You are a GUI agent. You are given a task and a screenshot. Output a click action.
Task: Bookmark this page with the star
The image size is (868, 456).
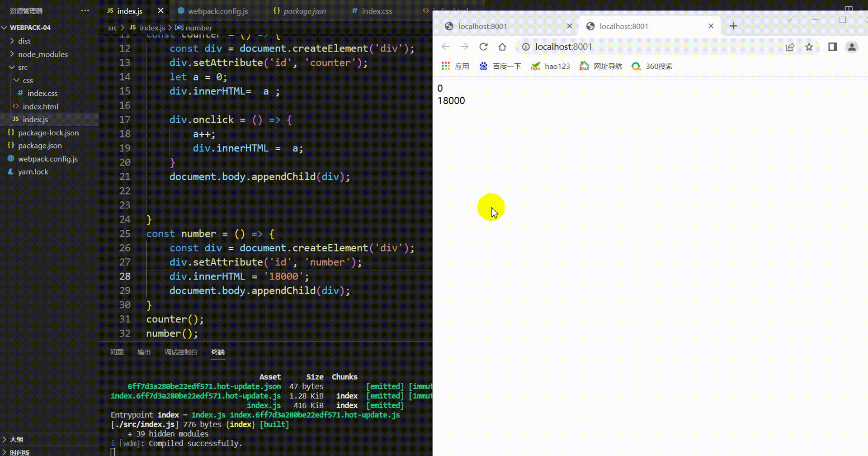[x=809, y=47]
